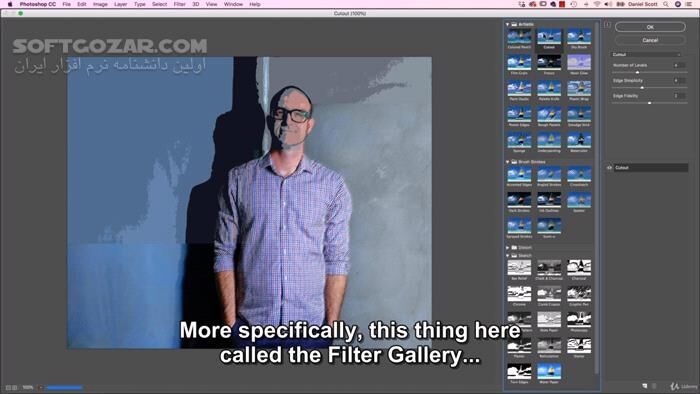This screenshot has height=394, width=700.
Task: Apply the Watercolor filter thumbnail
Action: pos(579,140)
